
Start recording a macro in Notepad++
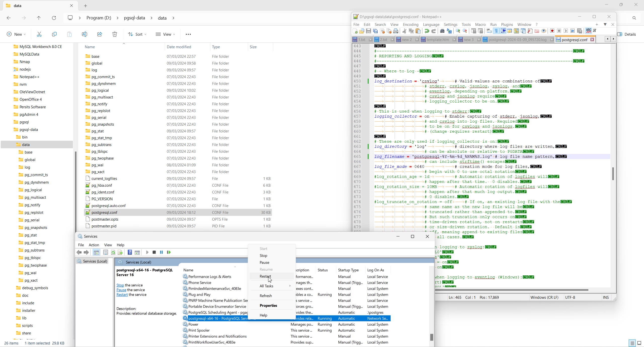coord(552,31)
